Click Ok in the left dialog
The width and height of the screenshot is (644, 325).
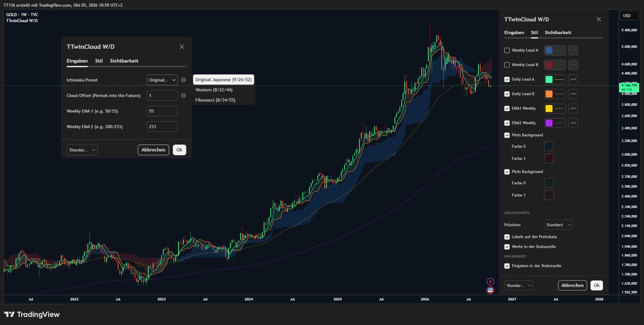(x=179, y=150)
